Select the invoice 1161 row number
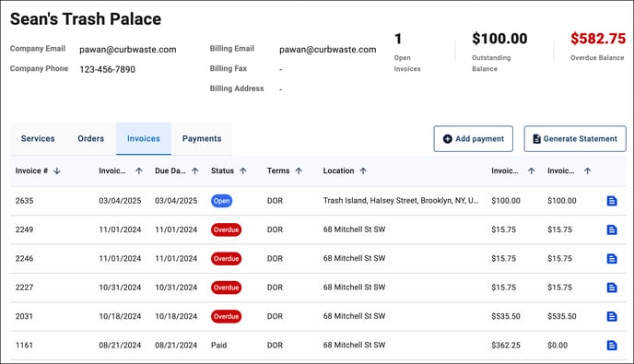This screenshot has height=364, width=634. pos(24,346)
